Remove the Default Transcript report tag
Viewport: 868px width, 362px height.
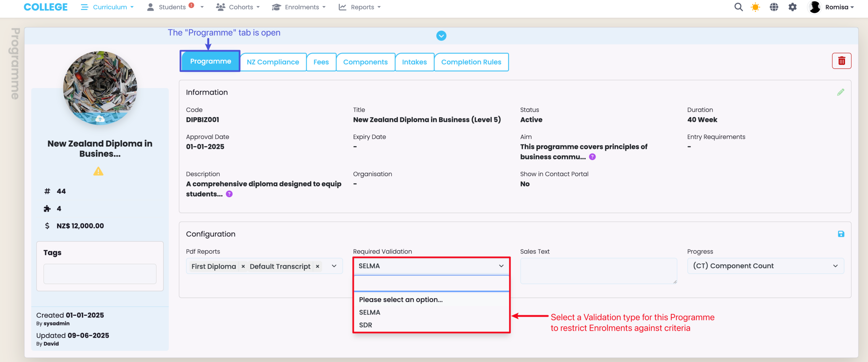click(317, 266)
